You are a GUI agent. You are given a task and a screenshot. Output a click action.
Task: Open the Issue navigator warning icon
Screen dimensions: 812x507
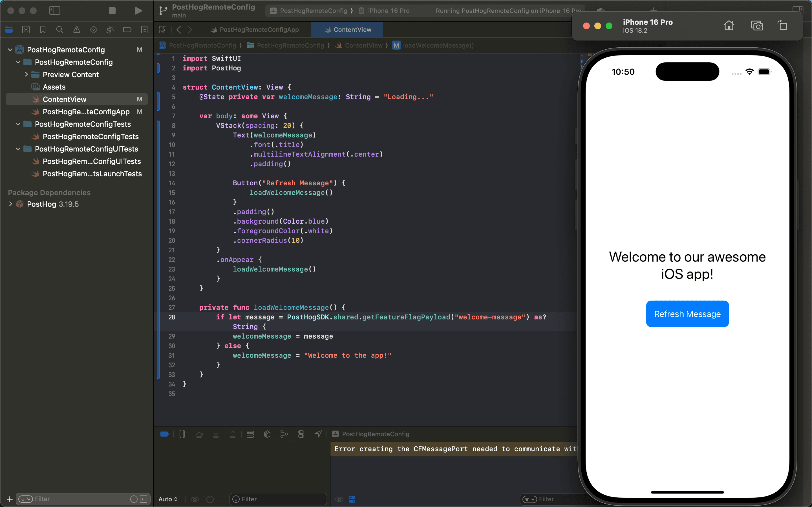click(76, 30)
